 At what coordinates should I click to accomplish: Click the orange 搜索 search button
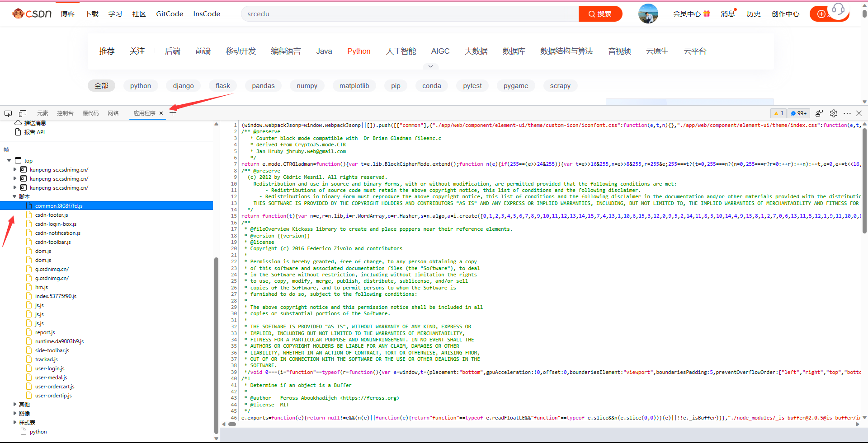(x=600, y=14)
